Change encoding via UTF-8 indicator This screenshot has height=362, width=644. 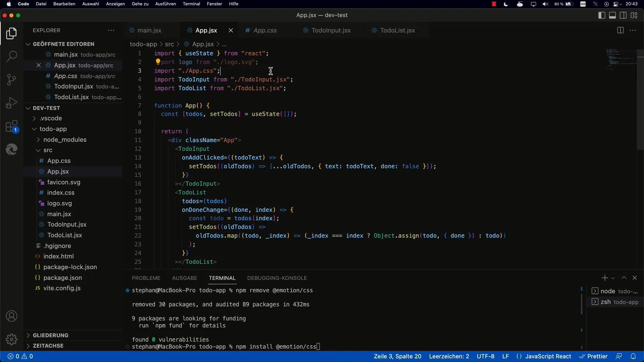coord(485,356)
